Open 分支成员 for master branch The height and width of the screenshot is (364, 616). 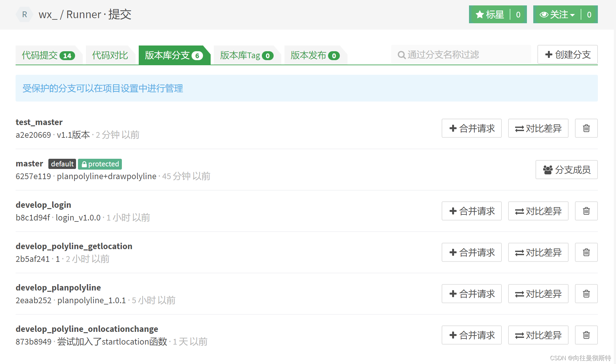coord(566,170)
